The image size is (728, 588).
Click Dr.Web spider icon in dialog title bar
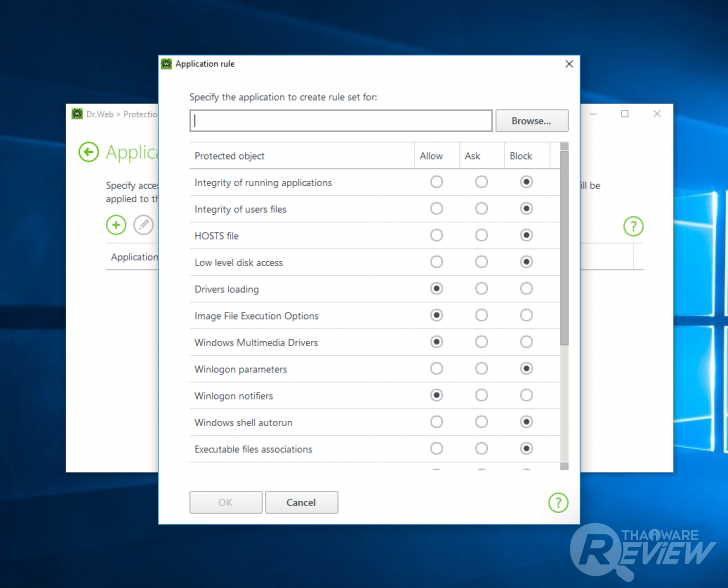(166, 64)
